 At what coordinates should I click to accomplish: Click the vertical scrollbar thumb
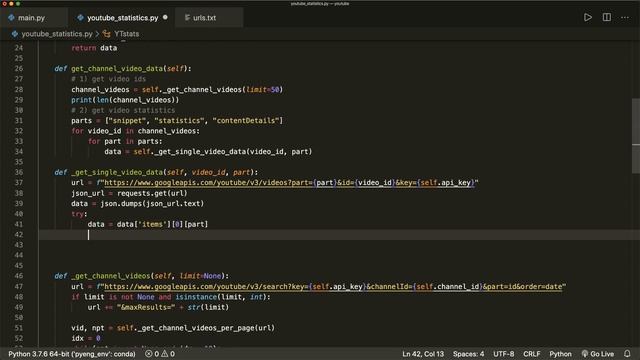pos(636,136)
